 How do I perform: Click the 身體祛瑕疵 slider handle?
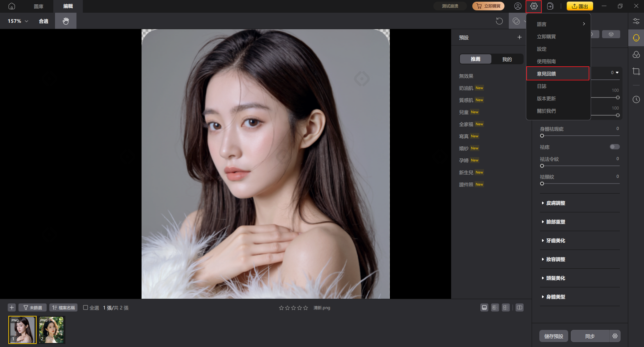[542, 136]
